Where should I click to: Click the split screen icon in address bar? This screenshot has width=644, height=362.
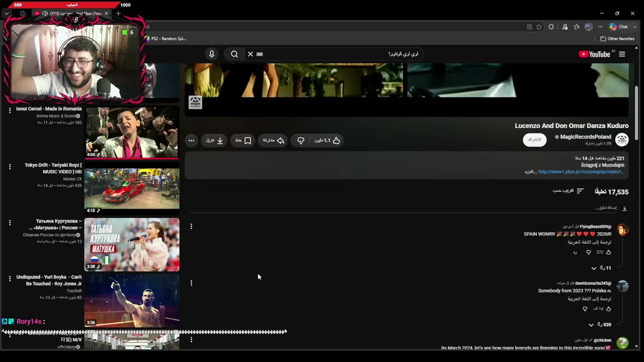point(529,27)
